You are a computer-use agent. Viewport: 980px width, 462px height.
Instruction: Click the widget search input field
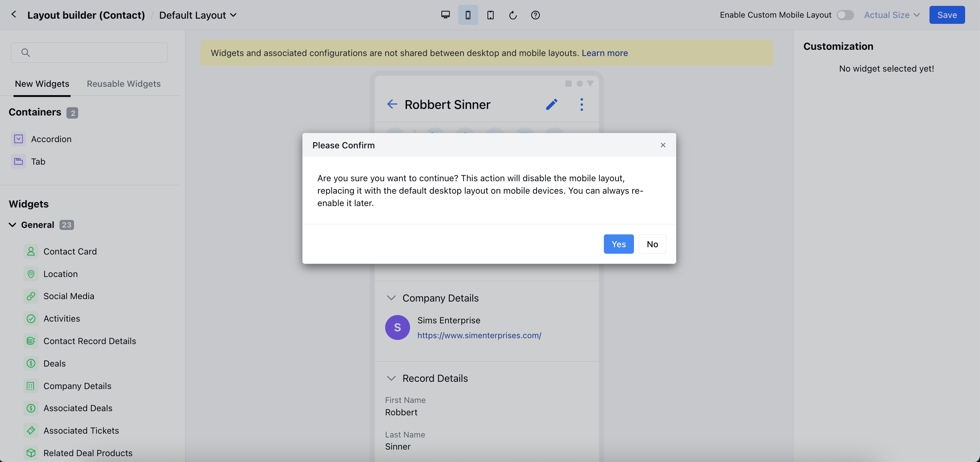(x=95, y=53)
